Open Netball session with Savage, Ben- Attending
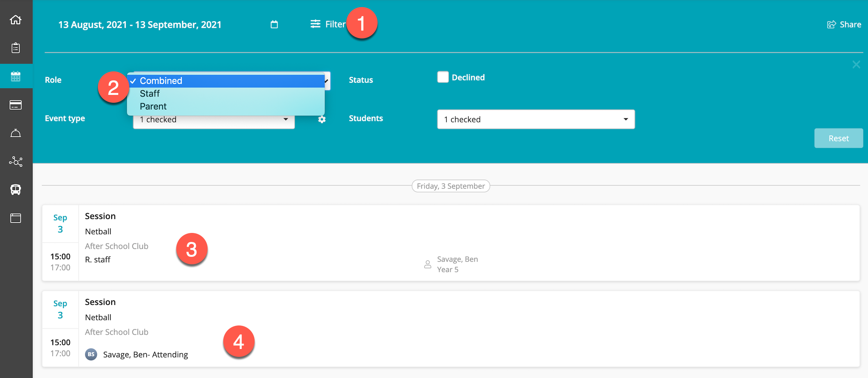 pyautogui.click(x=451, y=329)
